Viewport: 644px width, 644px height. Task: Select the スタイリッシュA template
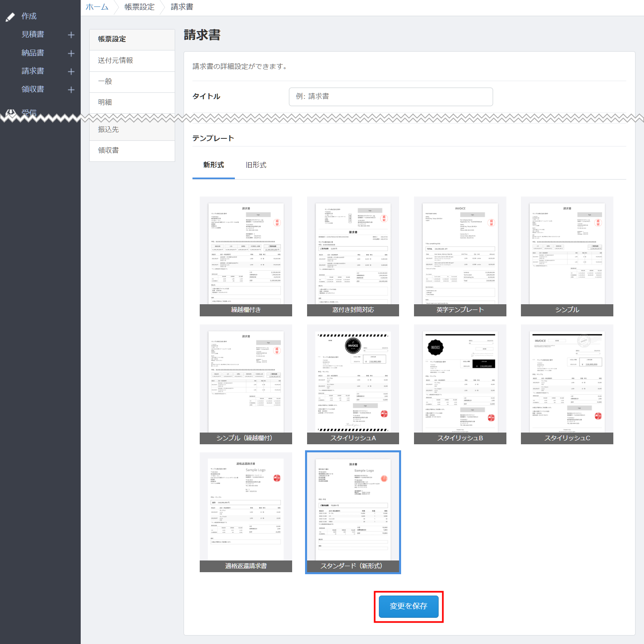[x=353, y=384]
